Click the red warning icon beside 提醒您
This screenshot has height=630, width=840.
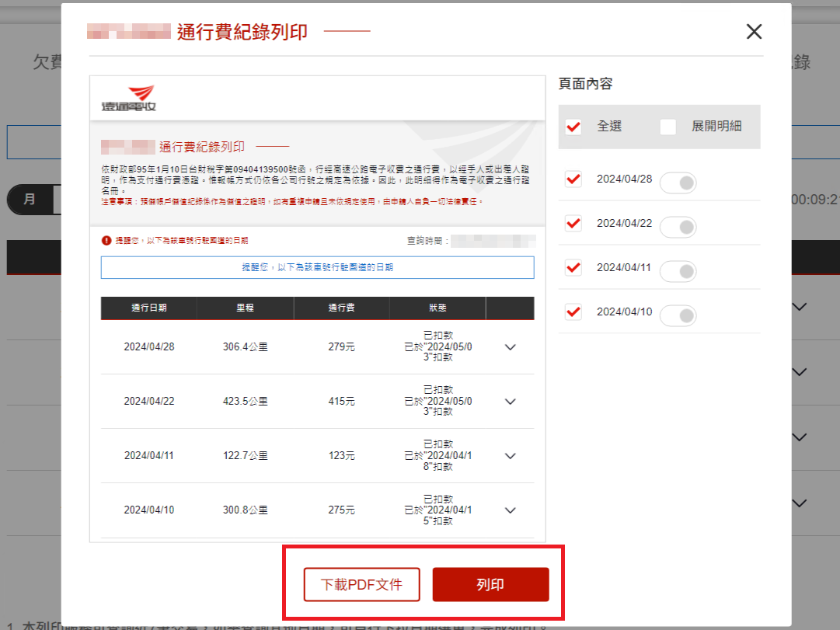106,241
